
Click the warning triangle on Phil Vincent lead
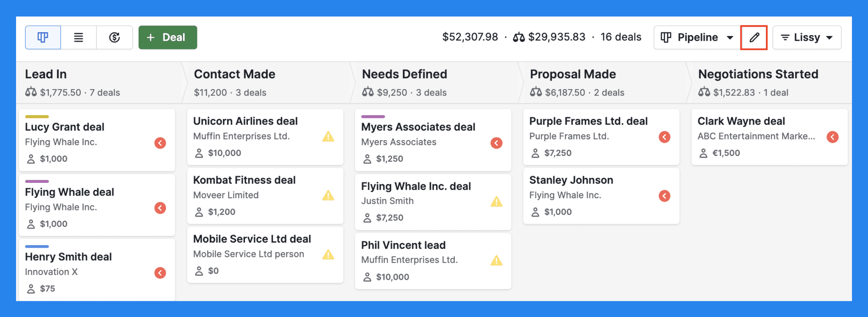point(496,261)
